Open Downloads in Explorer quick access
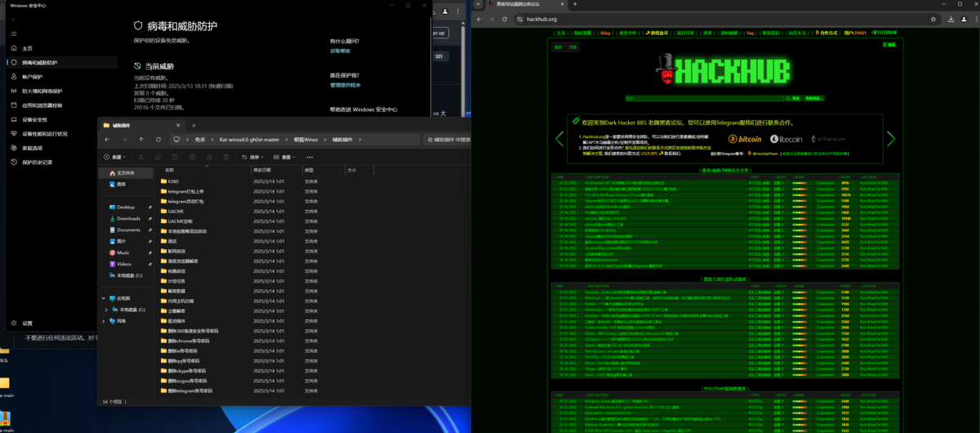The height and width of the screenshot is (433, 980). 128,219
